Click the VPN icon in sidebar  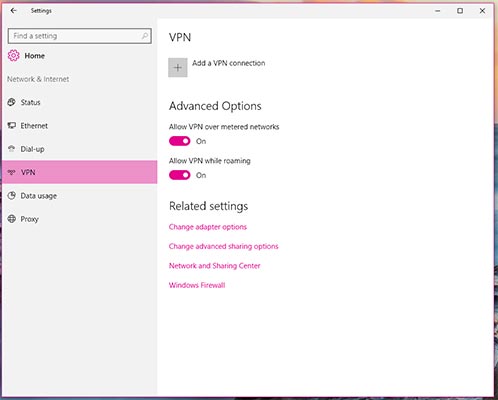[12, 172]
